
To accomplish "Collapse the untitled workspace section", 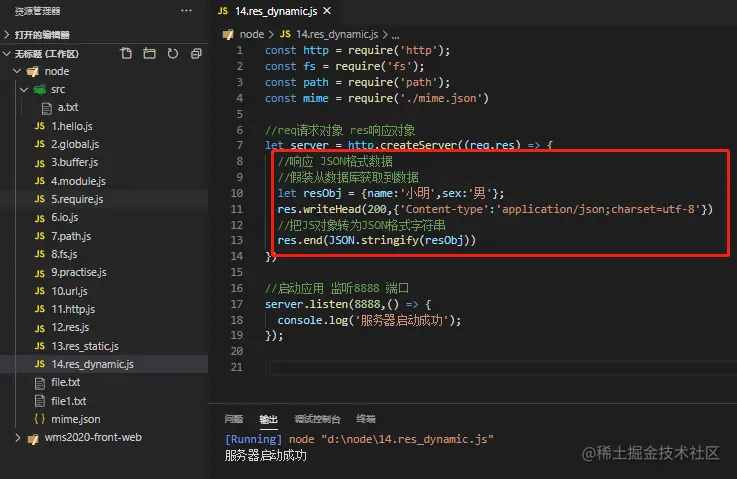I will pyautogui.click(x=7, y=54).
